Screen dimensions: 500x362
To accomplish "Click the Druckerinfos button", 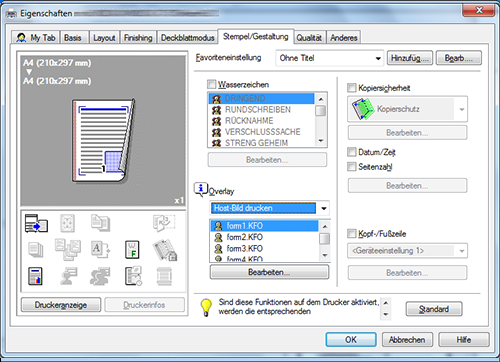I will (144, 305).
